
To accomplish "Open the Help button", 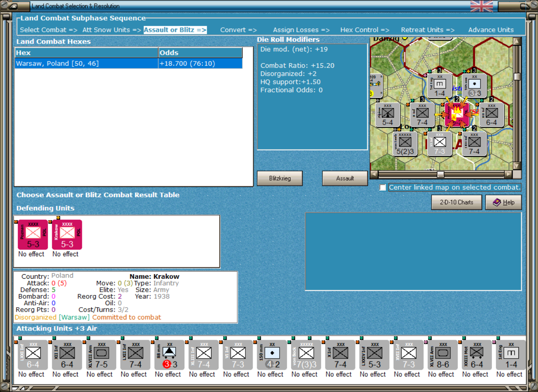I will 503,202.
